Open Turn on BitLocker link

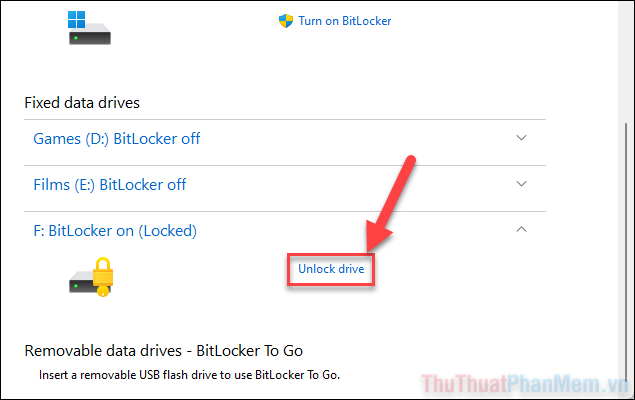tap(345, 21)
